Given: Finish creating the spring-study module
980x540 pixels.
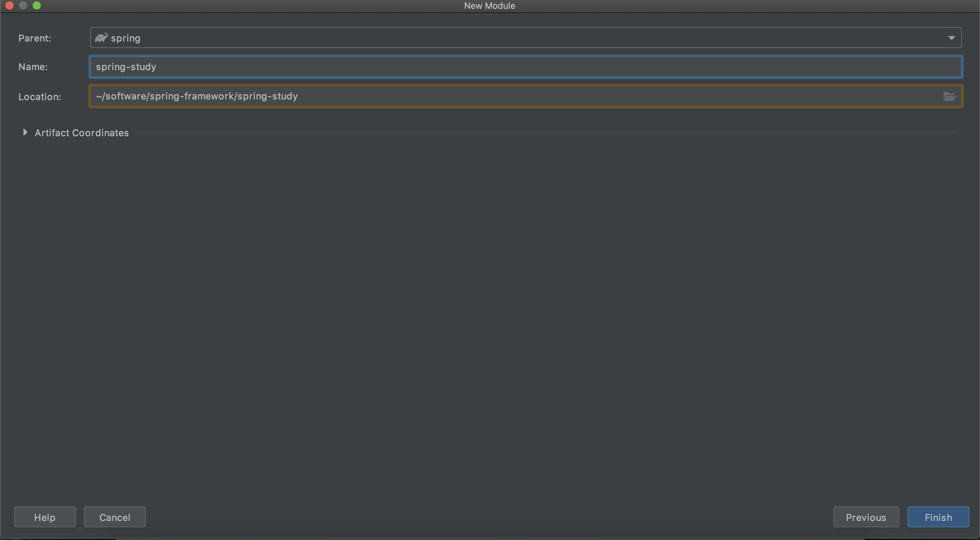Looking at the screenshot, I should [x=938, y=517].
